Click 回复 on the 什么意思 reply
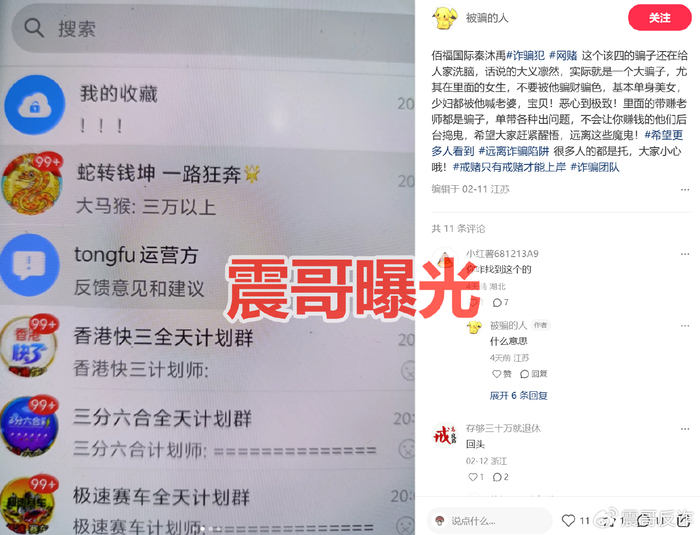This screenshot has width=700, height=535. point(533,374)
